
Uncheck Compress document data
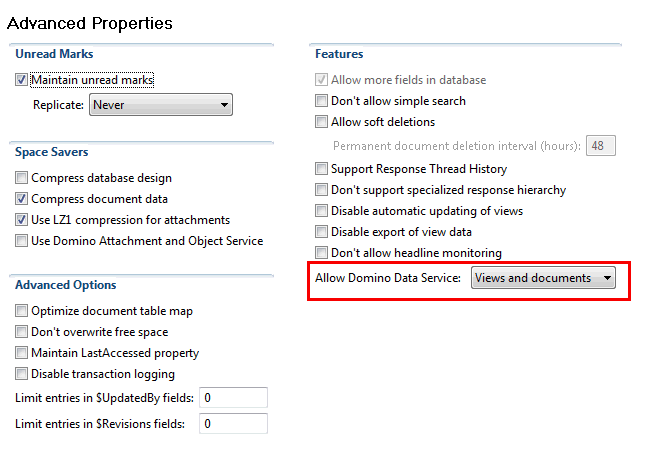click(22, 199)
